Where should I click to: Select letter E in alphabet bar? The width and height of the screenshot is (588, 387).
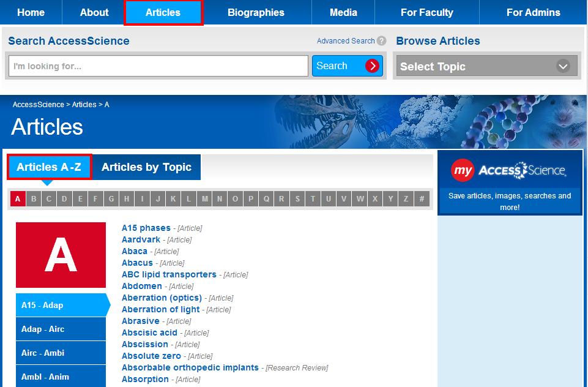[80, 198]
